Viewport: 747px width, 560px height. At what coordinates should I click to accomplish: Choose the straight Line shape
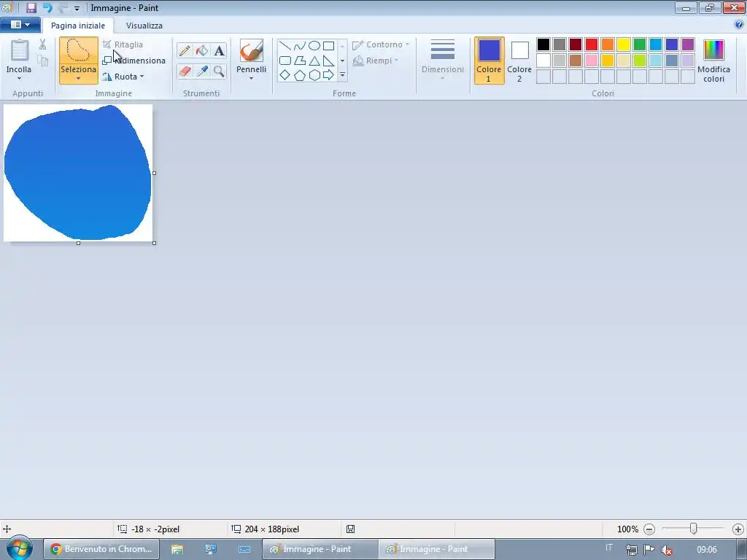coord(285,46)
